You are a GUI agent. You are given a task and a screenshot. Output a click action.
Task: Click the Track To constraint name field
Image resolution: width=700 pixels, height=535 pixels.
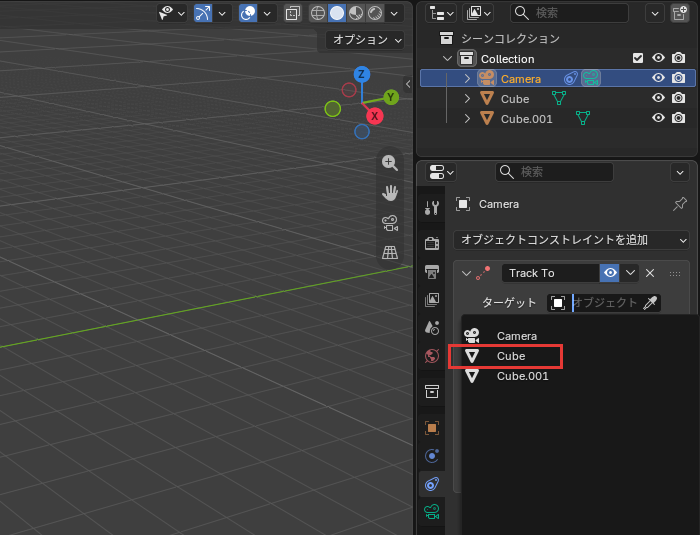point(550,273)
